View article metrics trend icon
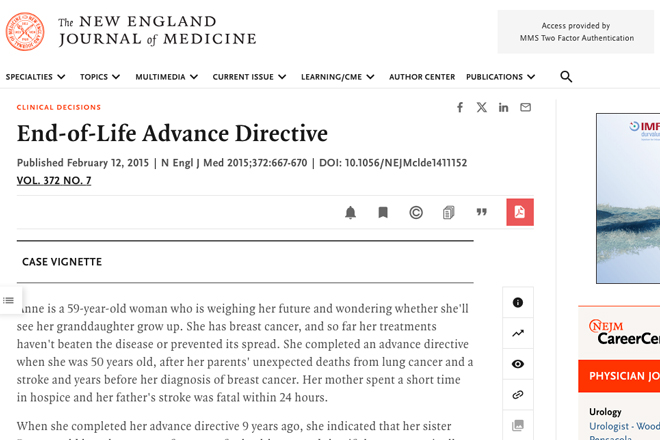The width and height of the screenshot is (660, 440). pyautogui.click(x=518, y=333)
